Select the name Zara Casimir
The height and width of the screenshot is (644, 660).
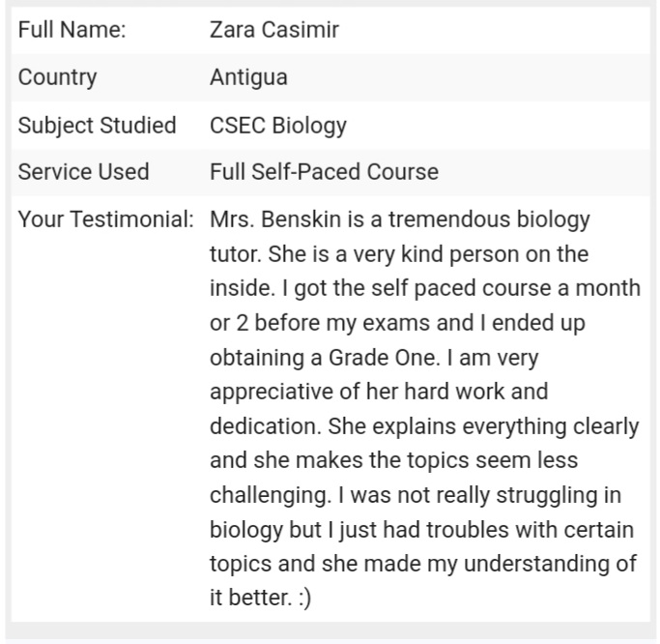274,30
